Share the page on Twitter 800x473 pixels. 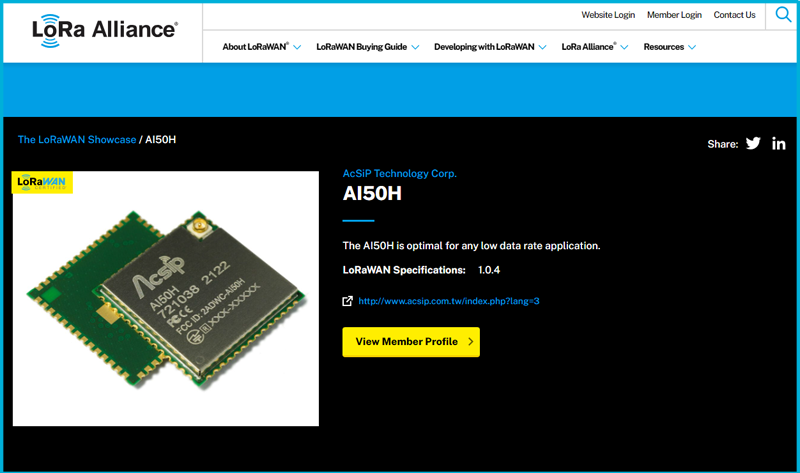click(x=753, y=143)
